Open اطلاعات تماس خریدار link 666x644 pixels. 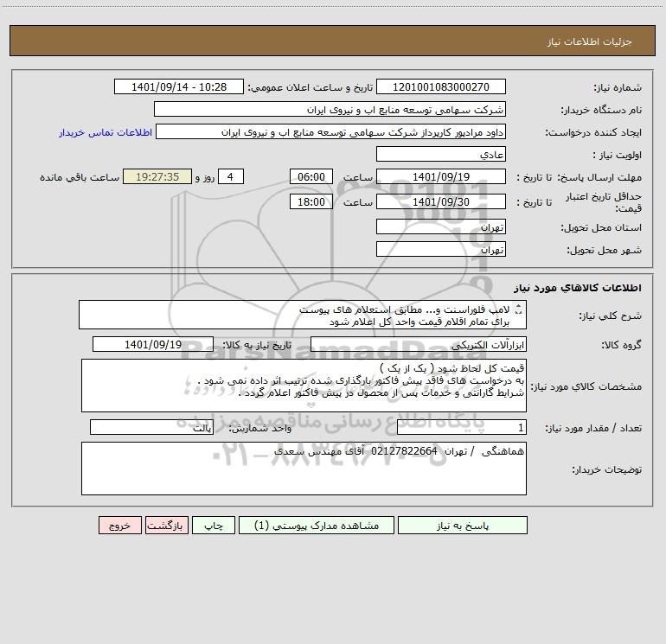pyautogui.click(x=106, y=132)
